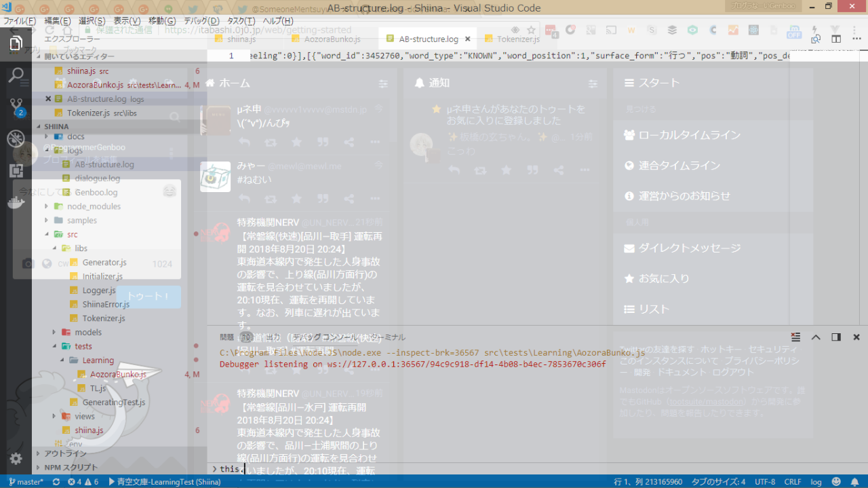Open errors and warnings count in status bar
Image resolution: width=868 pixels, height=488 pixels.
[83, 482]
